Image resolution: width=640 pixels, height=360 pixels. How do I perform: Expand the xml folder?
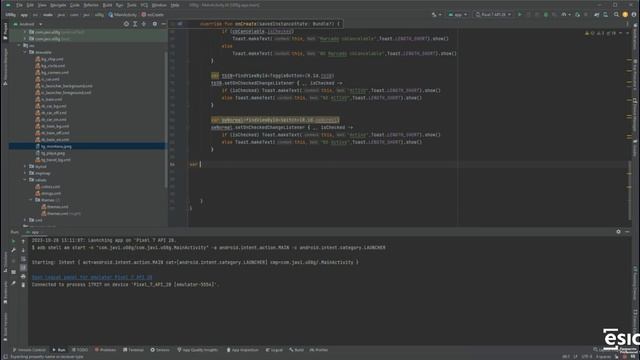click(x=25, y=220)
